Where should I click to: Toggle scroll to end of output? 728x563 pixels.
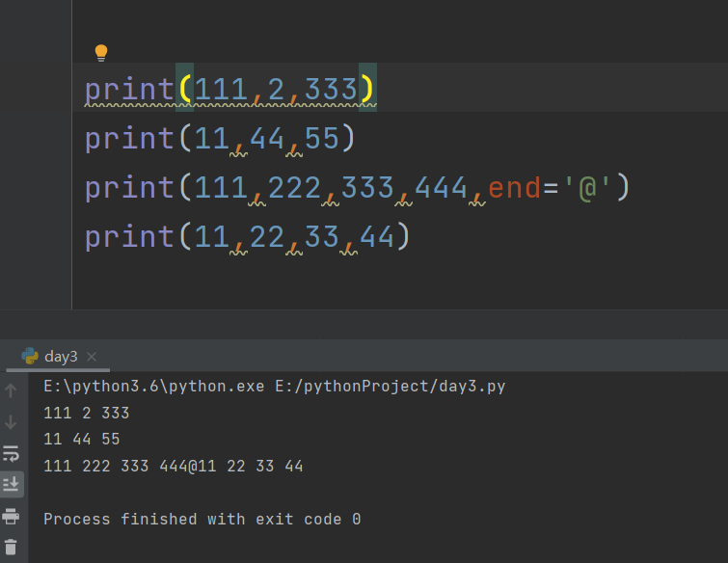[11, 484]
